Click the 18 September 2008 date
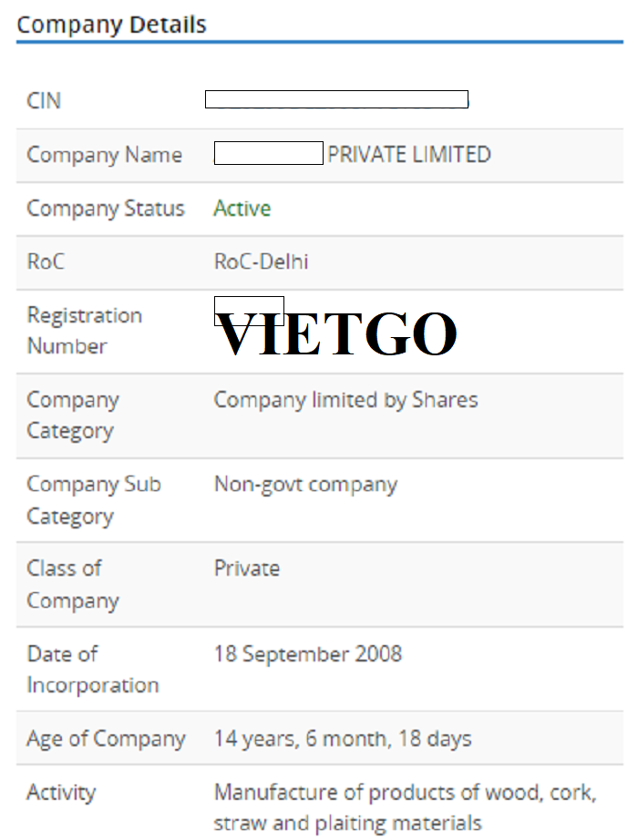Image resolution: width=638 pixels, height=840 pixels. [308, 654]
